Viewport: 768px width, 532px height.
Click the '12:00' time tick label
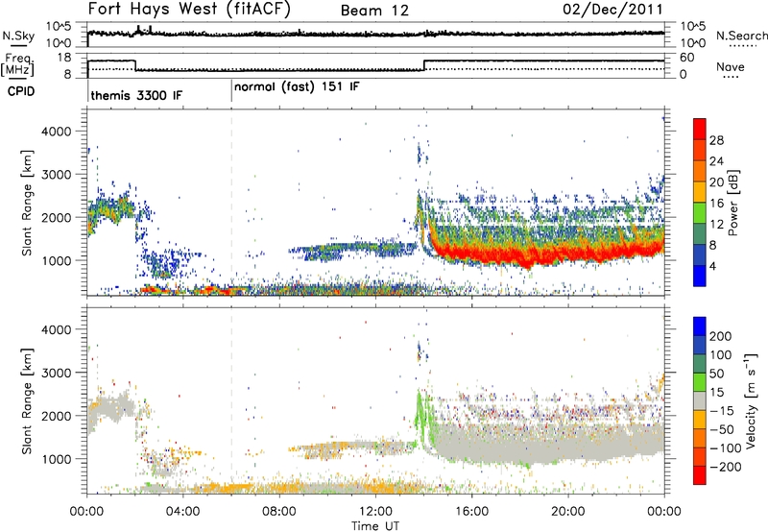pyautogui.click(x=375, y=512)
